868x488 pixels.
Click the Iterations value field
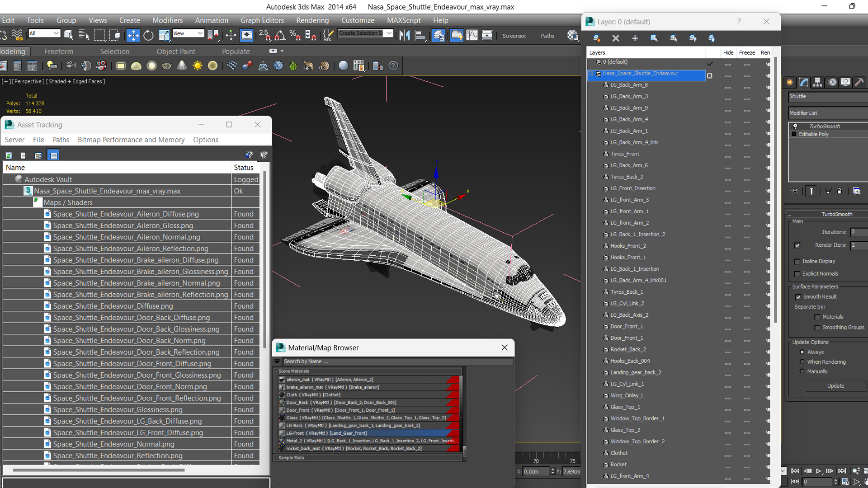(859, 232)
